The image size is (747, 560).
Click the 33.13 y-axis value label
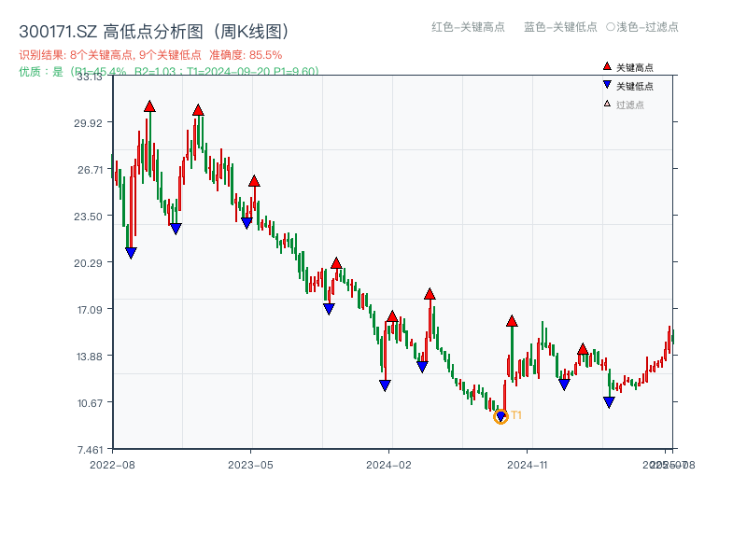pyautogui.click(x=88, y=78)
